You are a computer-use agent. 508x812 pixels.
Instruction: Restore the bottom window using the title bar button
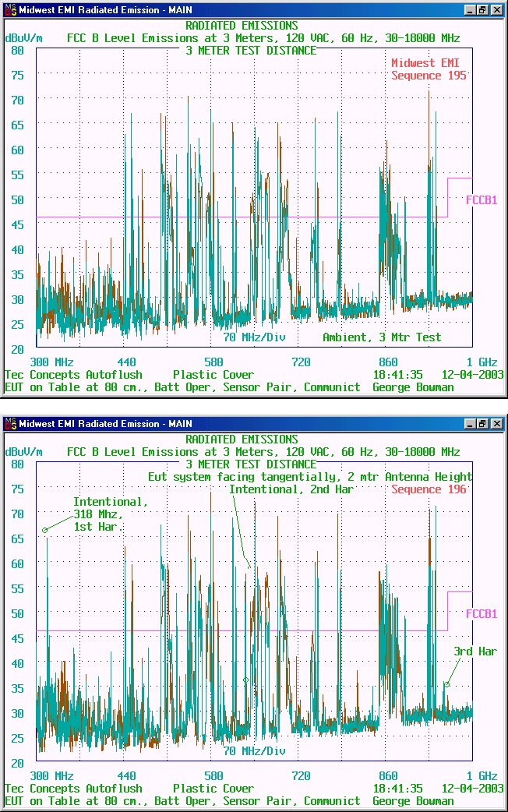coord(482,424)
